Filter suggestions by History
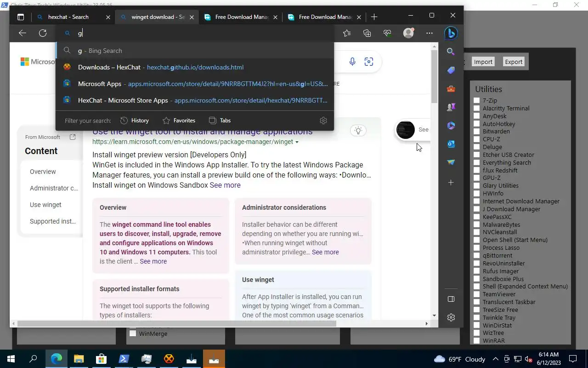Screen dimensions: 588x368 135,121
